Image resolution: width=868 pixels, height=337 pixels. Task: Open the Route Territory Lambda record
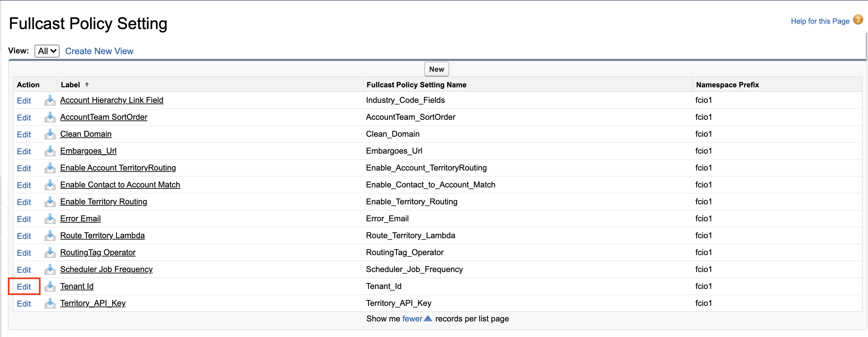click(x=102, y=235)
